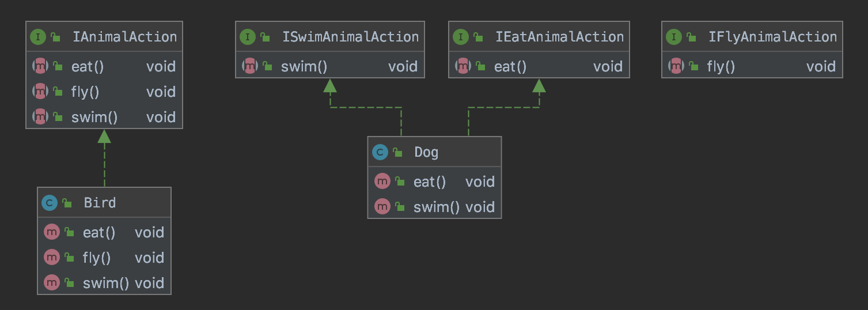The width and height of the screenshot is (868, 310).
Task: Select the Dog class title
Action: tap(426, 153)
